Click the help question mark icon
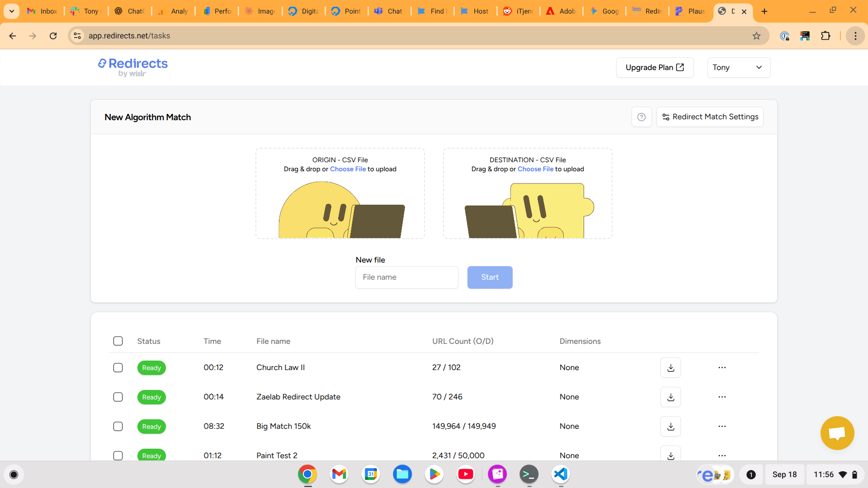Screen dimensions: 868x488 641,117
